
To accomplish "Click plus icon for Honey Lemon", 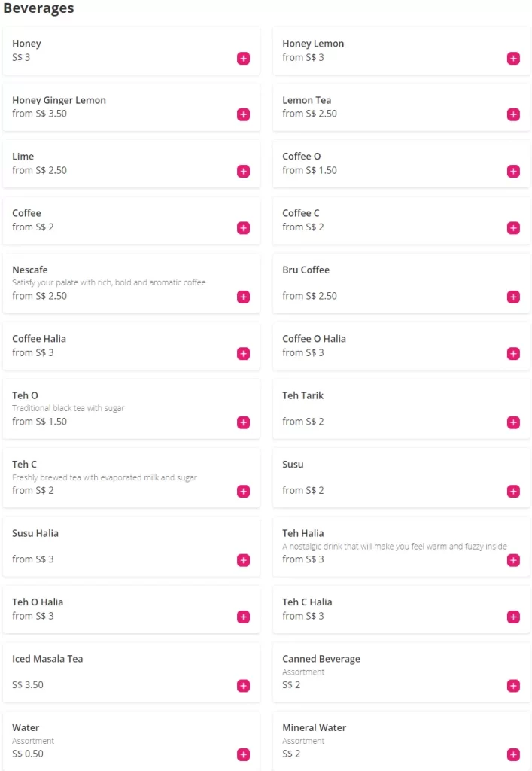I will (x=513, y=59).
